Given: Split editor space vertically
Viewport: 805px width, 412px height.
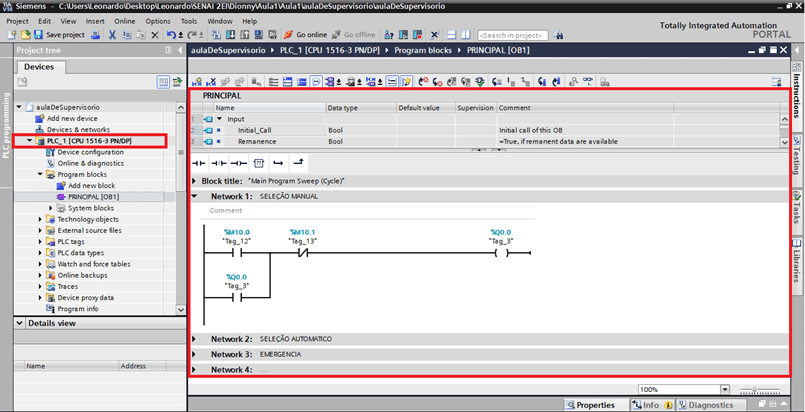Looking at the screenshot, I should point(465,35).
